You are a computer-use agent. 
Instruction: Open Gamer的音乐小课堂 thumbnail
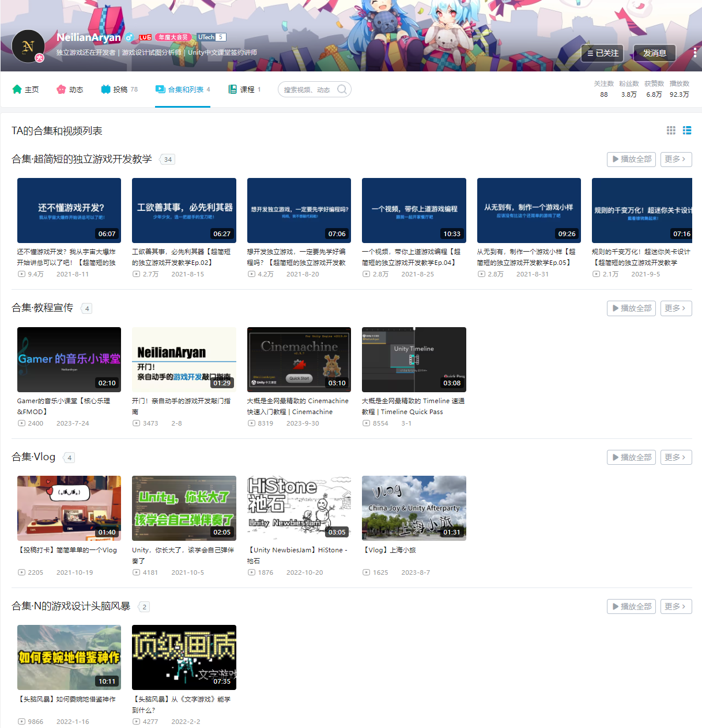point(69,359)
